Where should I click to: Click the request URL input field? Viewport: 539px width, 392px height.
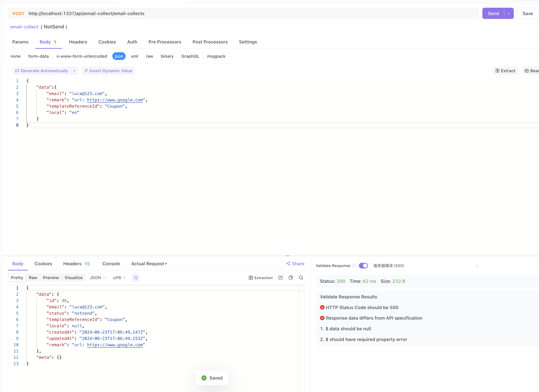[238, 13]
